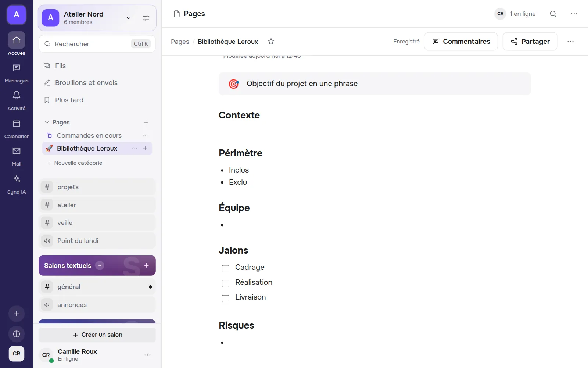
Task: Open the atelier channel
Action: [97, 205]
